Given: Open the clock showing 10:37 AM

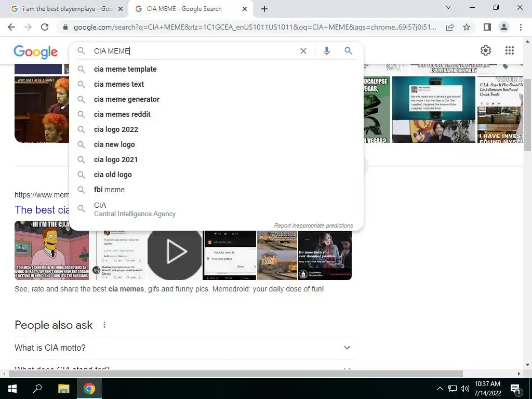Looking at the screenshot, I should point(487,389).
